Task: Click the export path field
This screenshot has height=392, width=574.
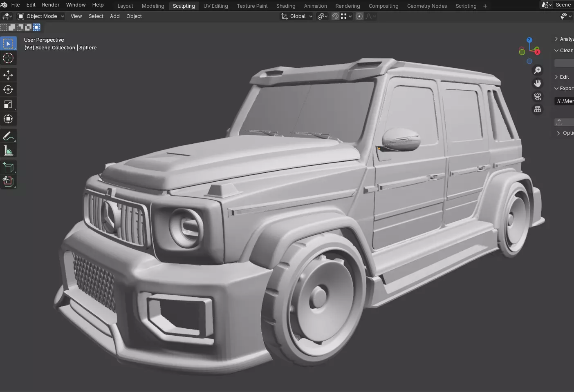Action: coord(564,101)
